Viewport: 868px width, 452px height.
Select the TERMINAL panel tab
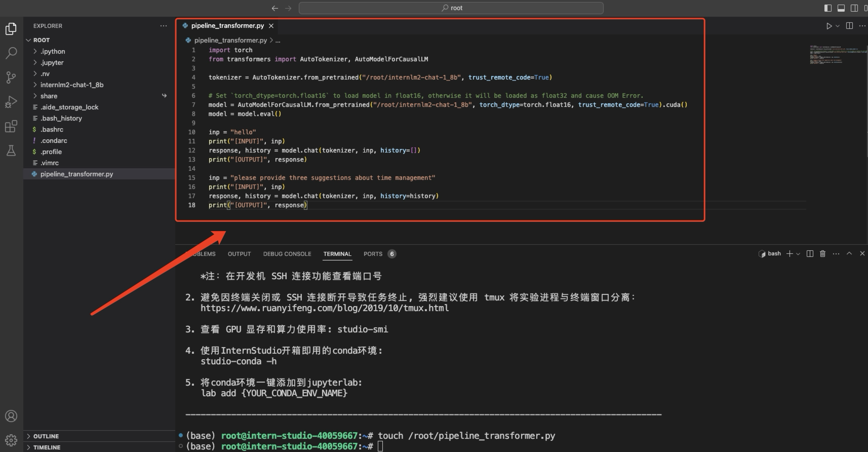pos(337,254)
